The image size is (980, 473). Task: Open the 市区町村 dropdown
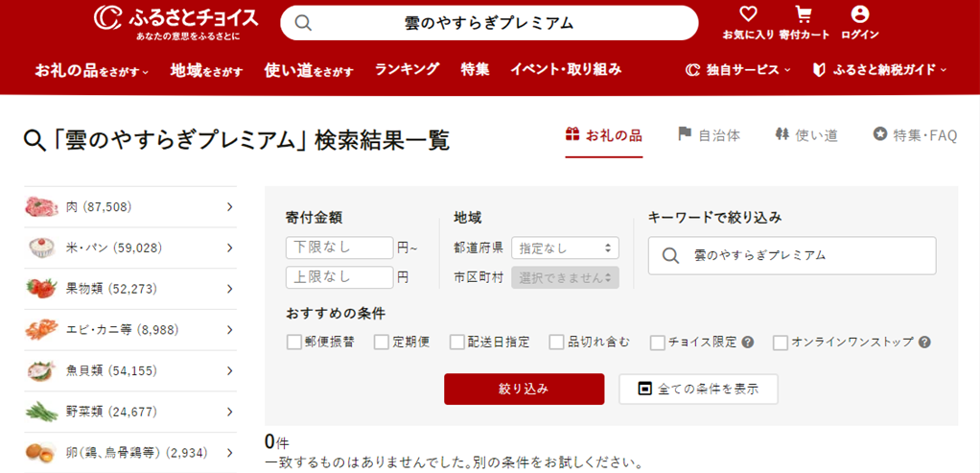[565, 277]
